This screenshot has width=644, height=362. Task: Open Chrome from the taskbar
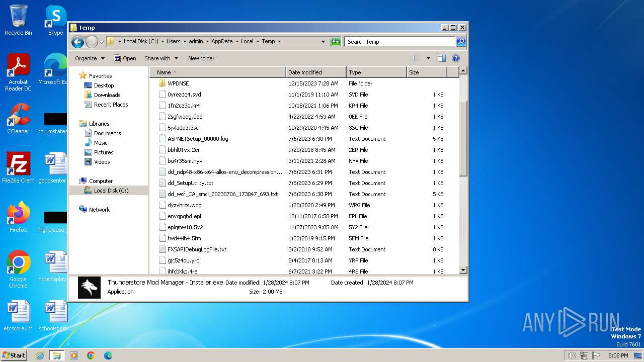tap(91, 355)
